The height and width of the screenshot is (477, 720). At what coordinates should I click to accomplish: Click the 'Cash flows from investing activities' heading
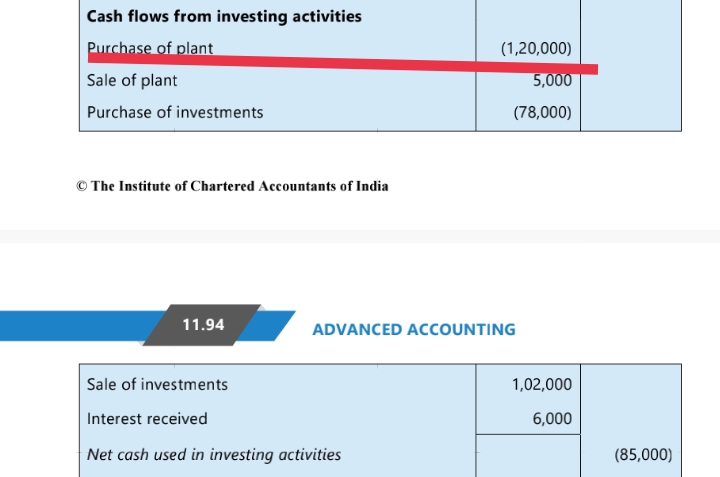pyautogui.click(x=224, y=16)
